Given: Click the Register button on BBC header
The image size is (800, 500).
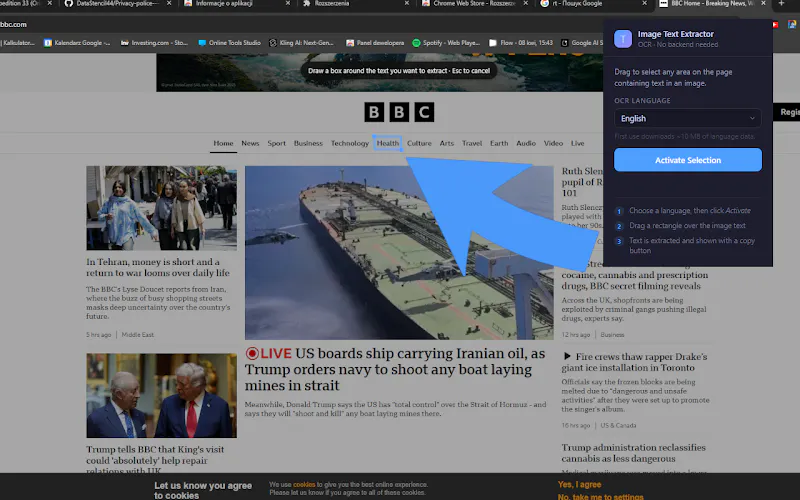Looking at the screenshot, I should [789, 112].
